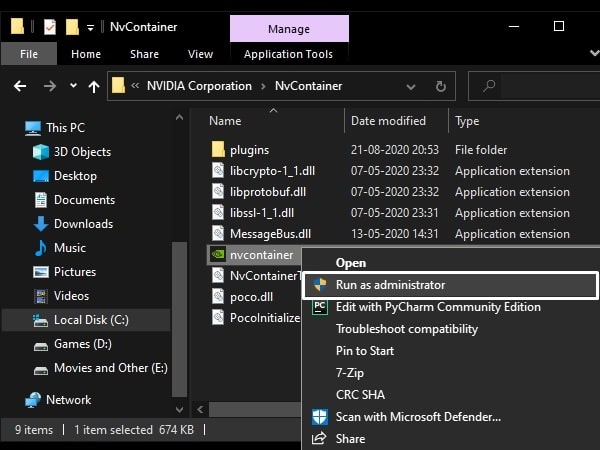Select libcrypto-1_1.dll file icon
This screenshot has height=450, width=600.
[218, 171]
